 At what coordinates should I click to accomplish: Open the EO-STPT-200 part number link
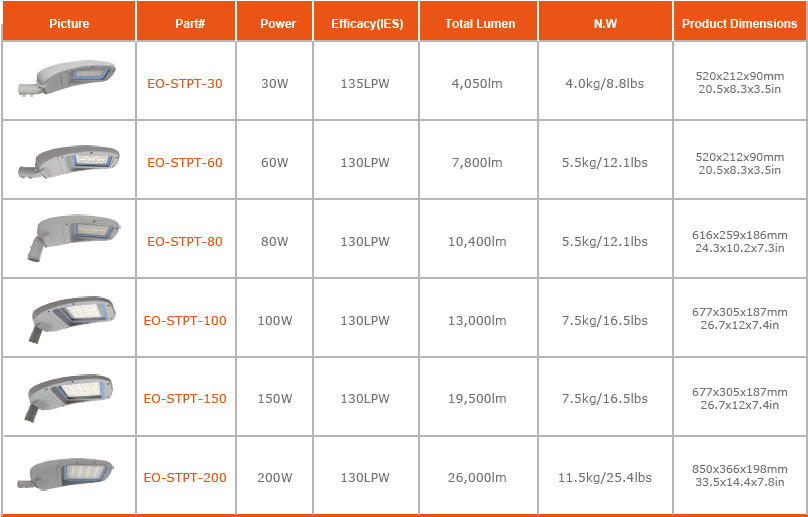(x=185, y=478)
